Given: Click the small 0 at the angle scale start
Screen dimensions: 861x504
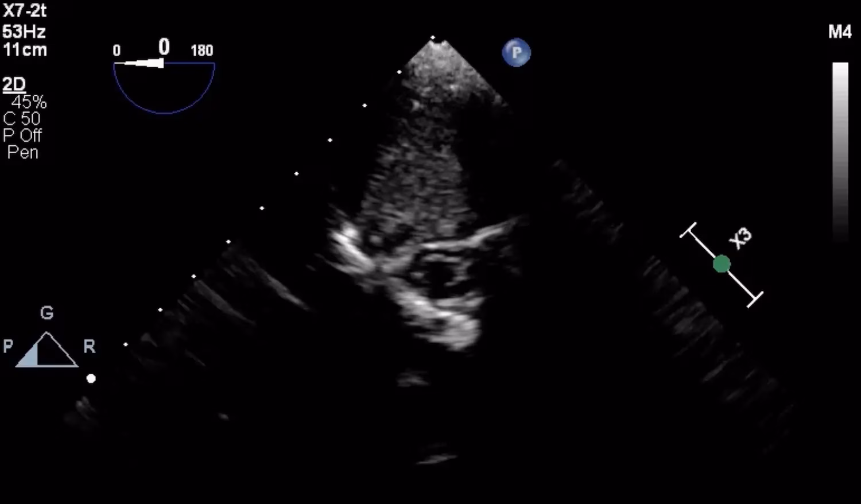Looking at the screenshot, I should point(117,51).
